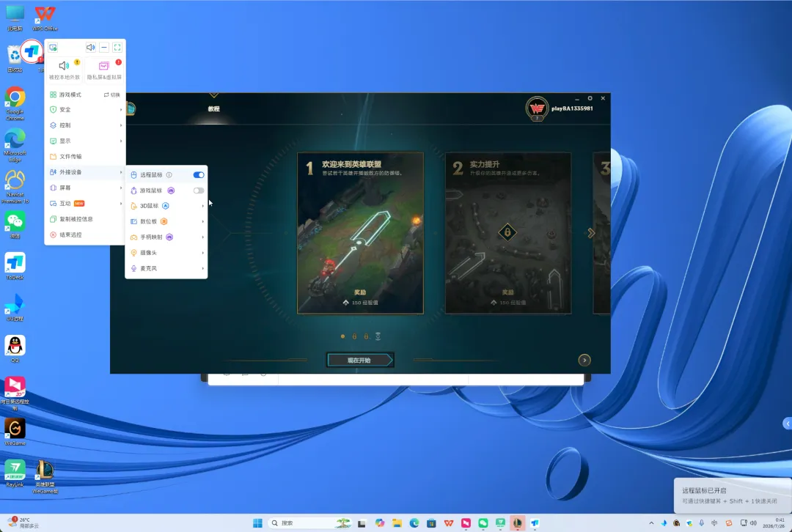Expand the 手柄映射 submenu arrow
The image size is (792, 532).
[x=202, y=237]
